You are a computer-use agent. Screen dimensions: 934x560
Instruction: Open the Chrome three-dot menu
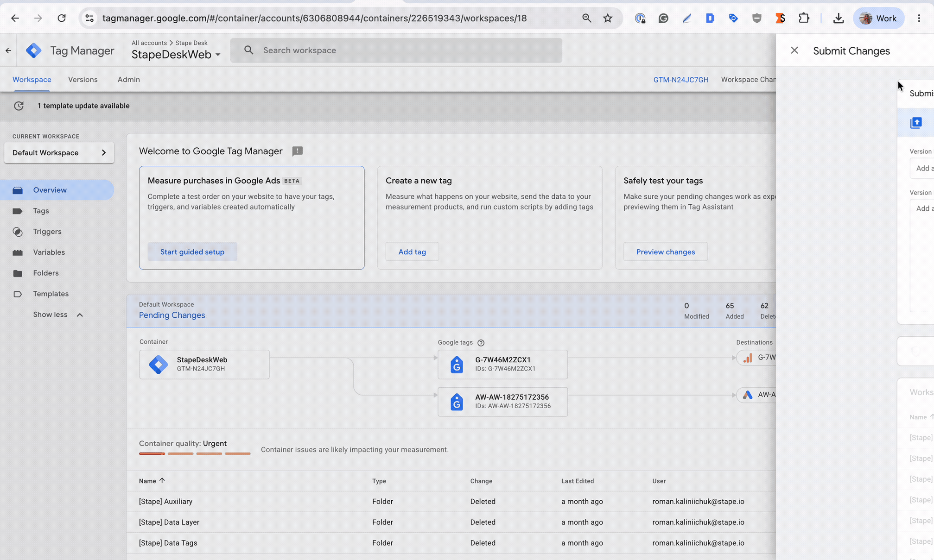point(919,18)
